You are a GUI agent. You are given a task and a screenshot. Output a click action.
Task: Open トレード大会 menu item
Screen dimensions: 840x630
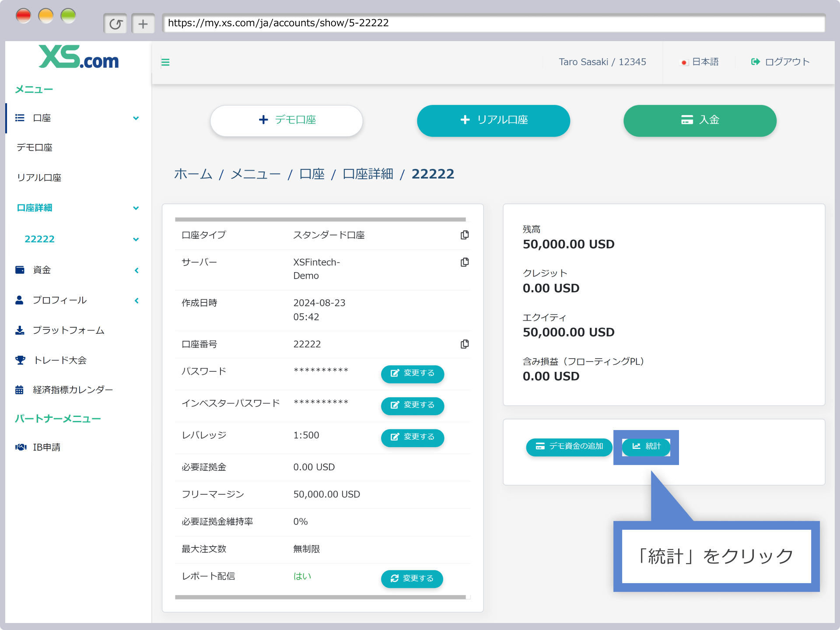(x=60, y=360)
